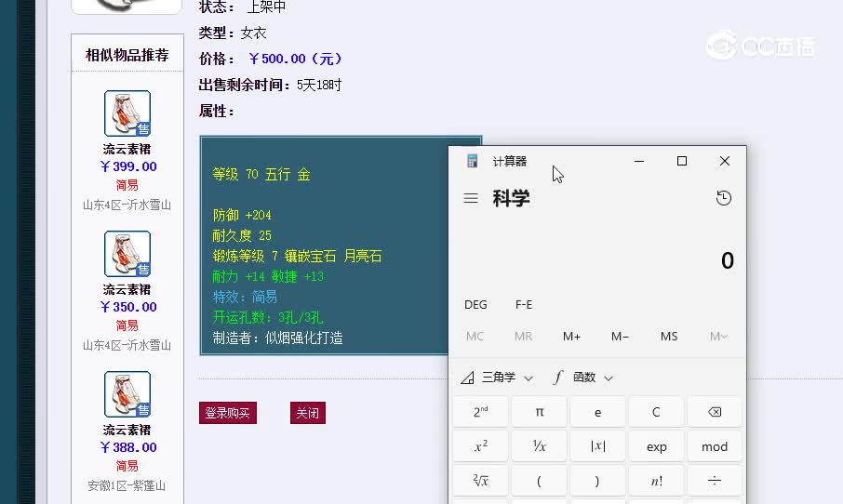Click the ￥399.00 price text
The width and height of the screenshot is (843, 504).
click(x=128, y=166)
